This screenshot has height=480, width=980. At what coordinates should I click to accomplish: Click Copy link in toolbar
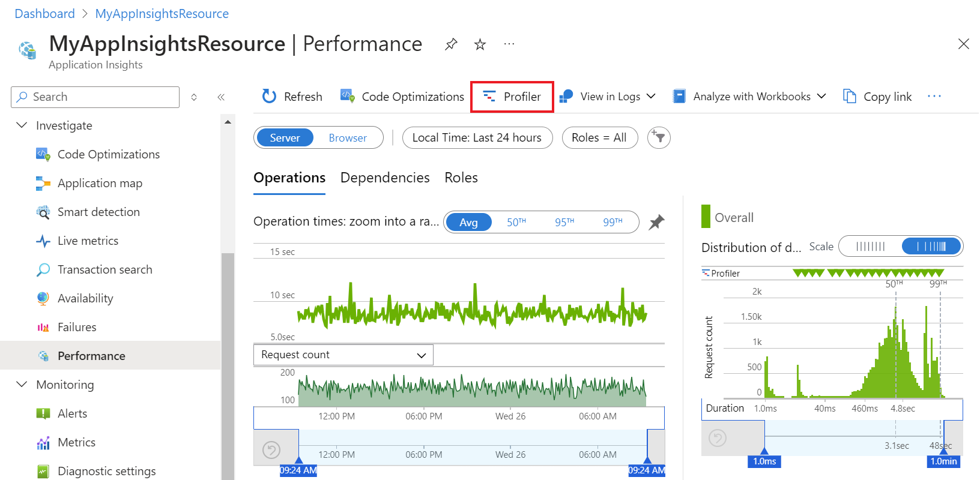tap(877, 97)
